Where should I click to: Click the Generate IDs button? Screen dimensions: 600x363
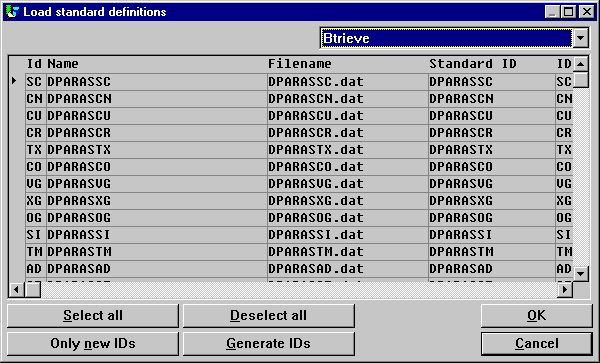point(269,343)
